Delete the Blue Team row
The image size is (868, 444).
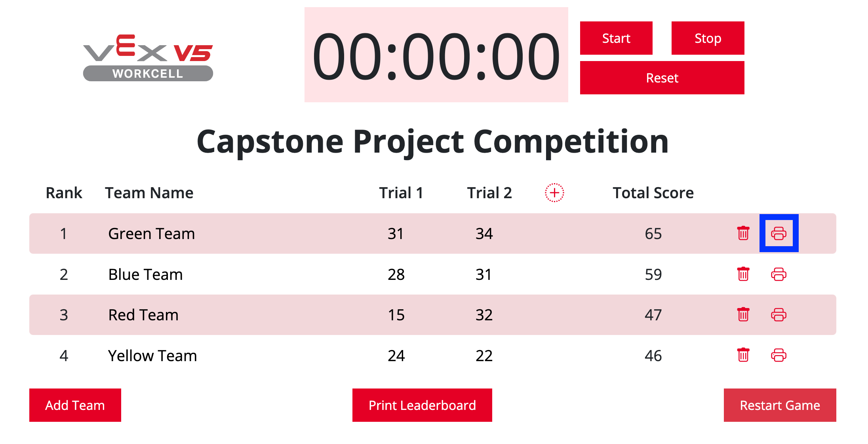click(x=743, y=274)
